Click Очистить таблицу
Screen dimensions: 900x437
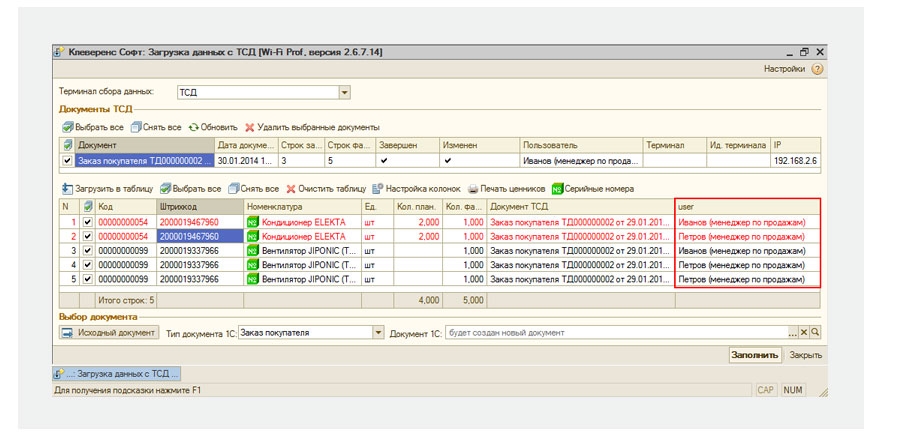pos(326,188)
